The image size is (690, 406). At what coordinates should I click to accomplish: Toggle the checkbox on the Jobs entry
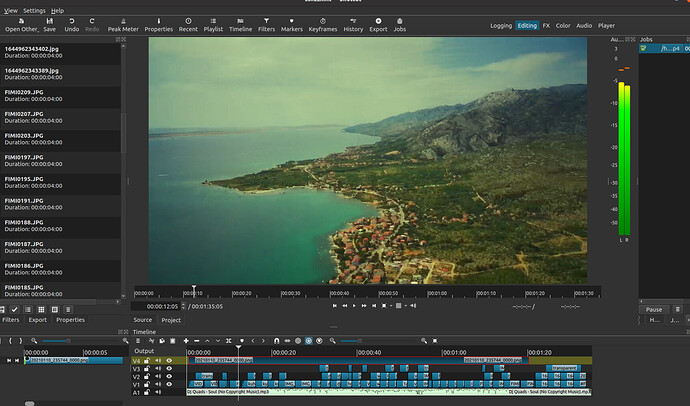click(643, 49)
